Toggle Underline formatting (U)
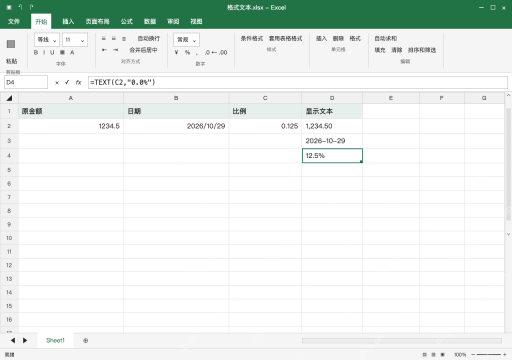Image resolution: width=512 pixels, height=360 pixels. 52,52
